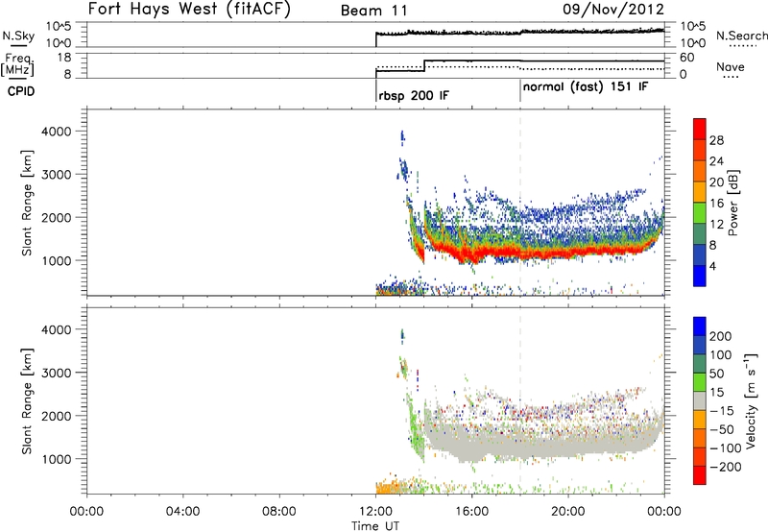Select the 'N.Sky' legend label
The width and height of the screenshot is (768, 532).
18,36
